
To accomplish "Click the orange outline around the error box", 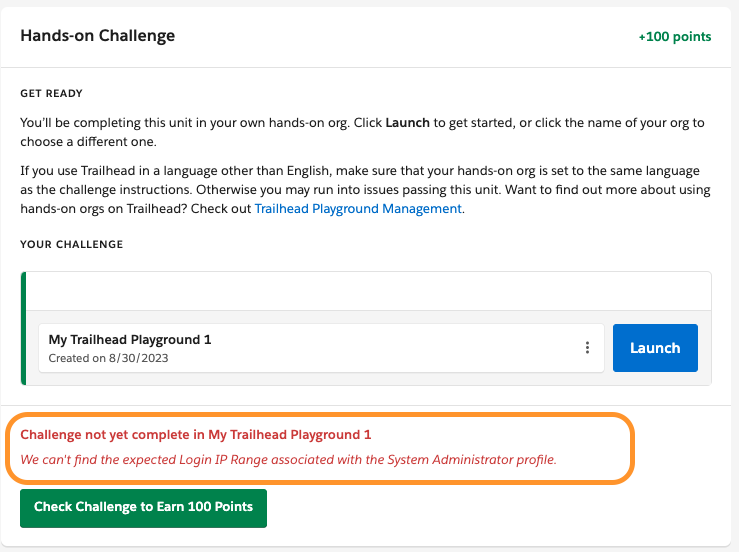I will click(x=633, y=447).
